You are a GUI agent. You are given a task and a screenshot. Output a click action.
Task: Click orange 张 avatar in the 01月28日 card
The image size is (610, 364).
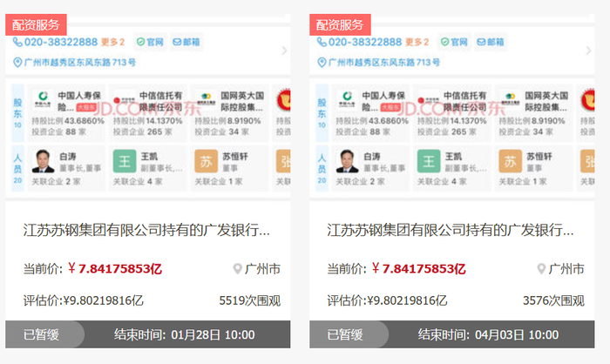[283, 161]
